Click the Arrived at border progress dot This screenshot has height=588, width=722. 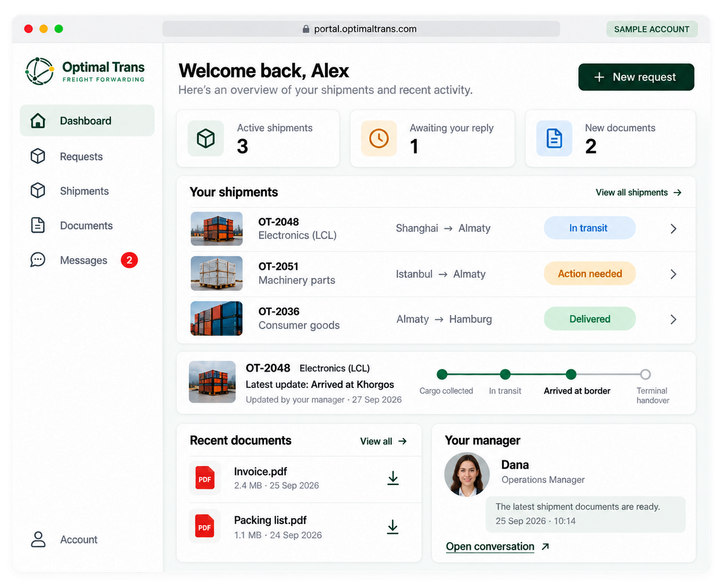click(x=571, y=374)
